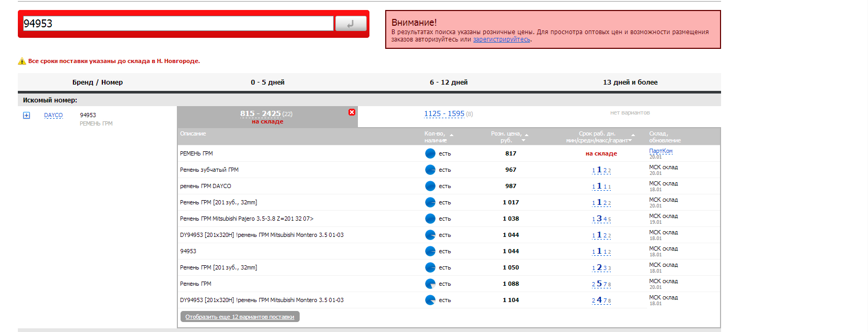Open the 1125 - 1595 price range tab
This screenshot has width=868, height=332.
coord(444,113)
